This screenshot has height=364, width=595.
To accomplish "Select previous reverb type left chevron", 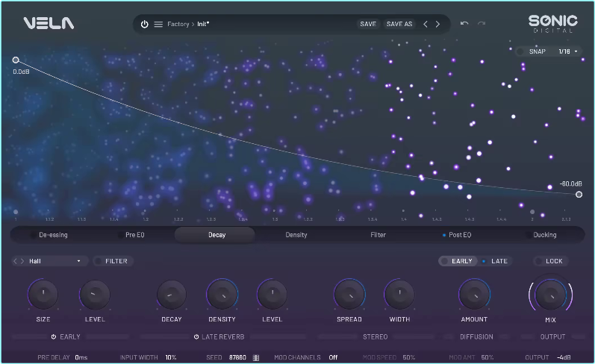I will point(15,261).
